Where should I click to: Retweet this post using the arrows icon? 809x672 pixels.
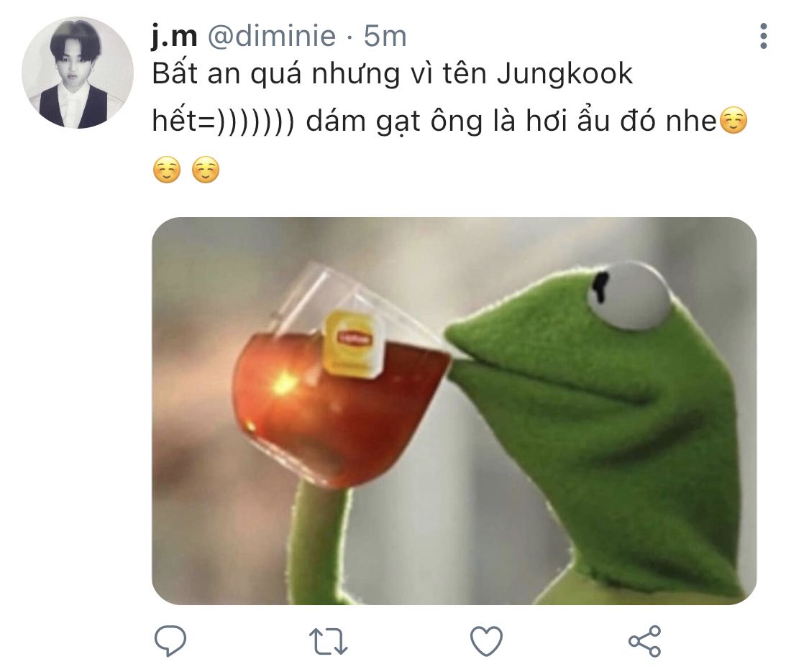click(x=328, y=641)
